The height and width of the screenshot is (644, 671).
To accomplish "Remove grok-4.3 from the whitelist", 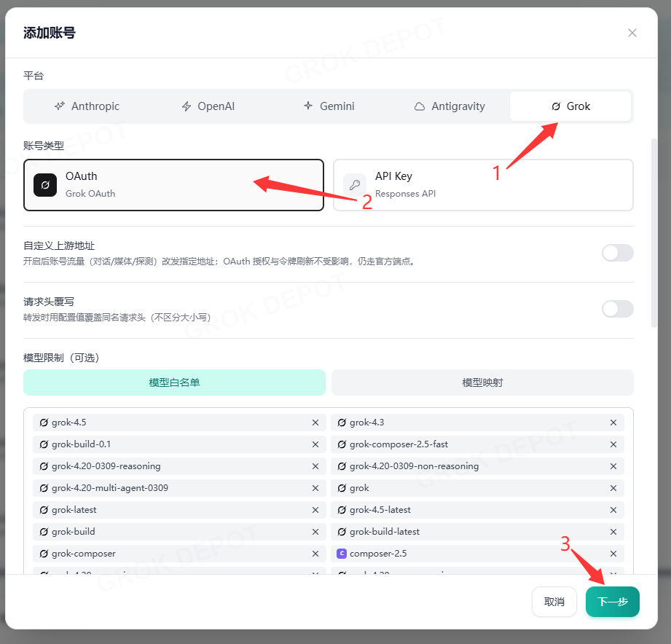I will (x=613, y=423).
